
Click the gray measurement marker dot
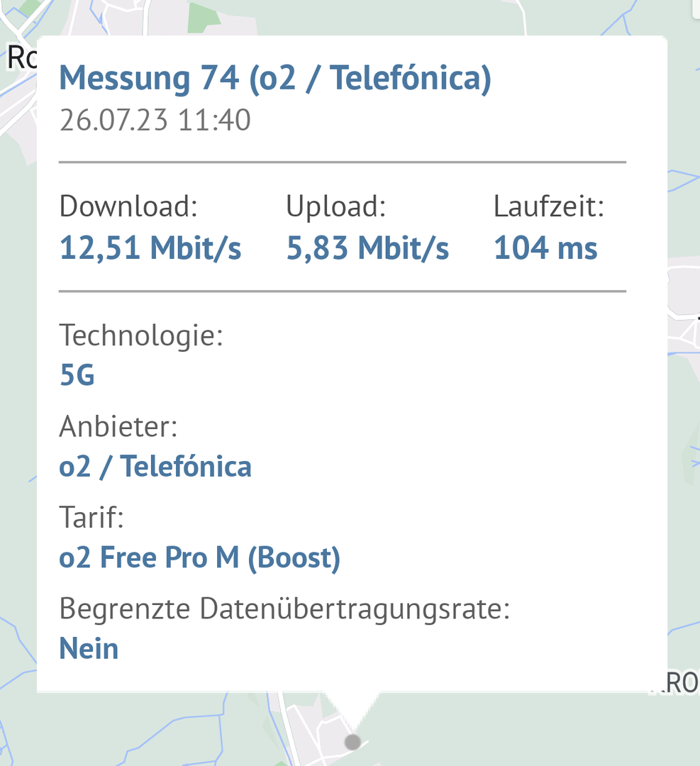pos(352,742)
